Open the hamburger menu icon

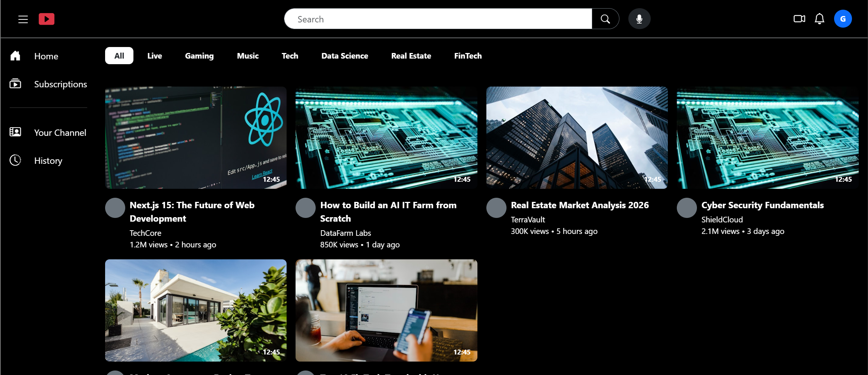pyautogui.click(x=23, y=19)
